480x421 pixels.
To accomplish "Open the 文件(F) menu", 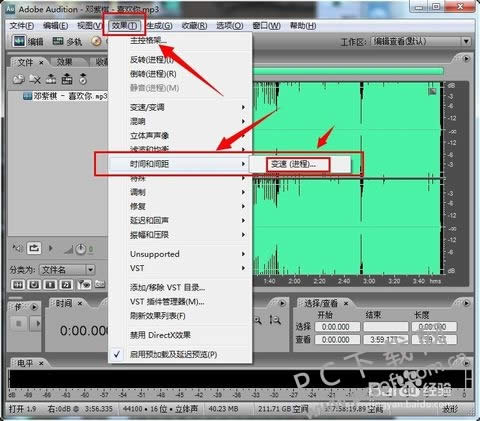I will tap(22, 26).
